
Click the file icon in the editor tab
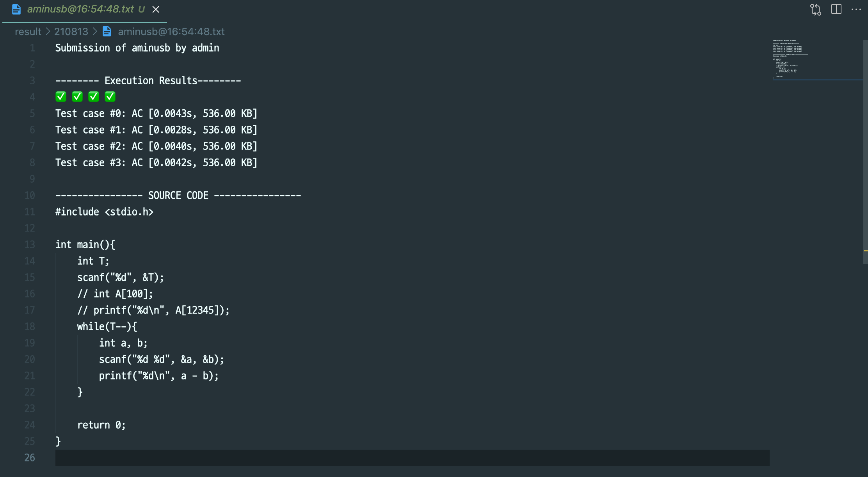[16, 9]
